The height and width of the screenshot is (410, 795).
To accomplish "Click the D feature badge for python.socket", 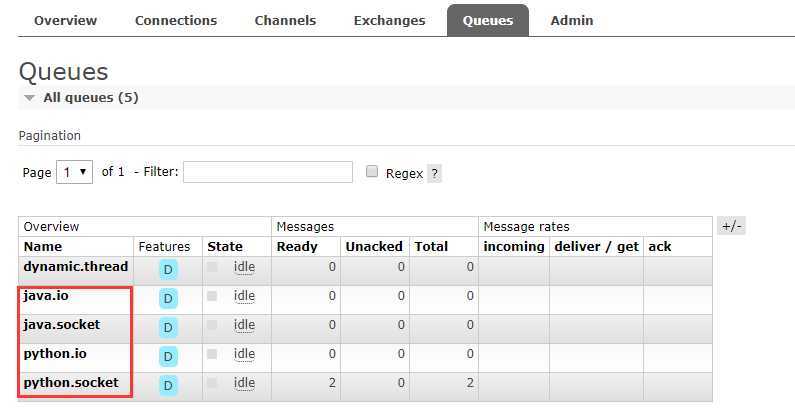I will click(x=168, y=385).
